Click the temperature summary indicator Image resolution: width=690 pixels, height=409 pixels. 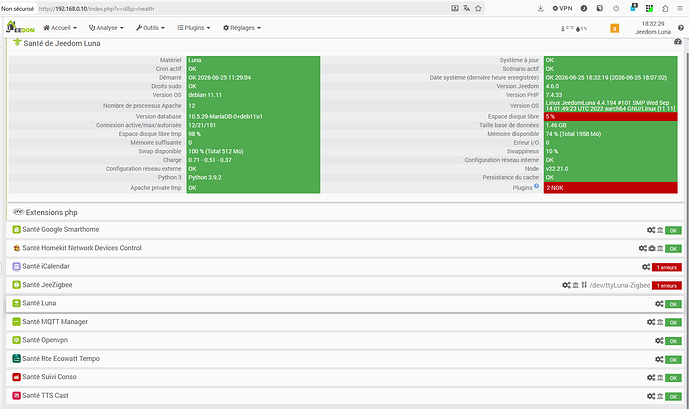click(567, 28)
